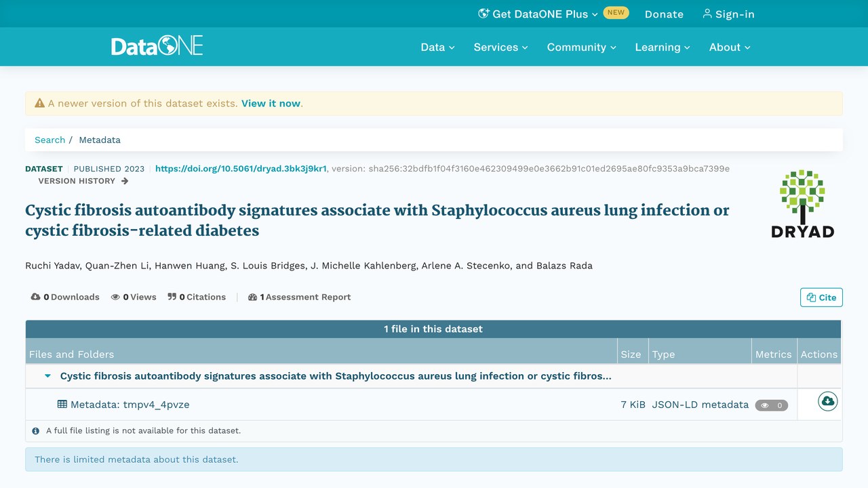Expand the Services menu
868x488 pixels.
(500, 47)
